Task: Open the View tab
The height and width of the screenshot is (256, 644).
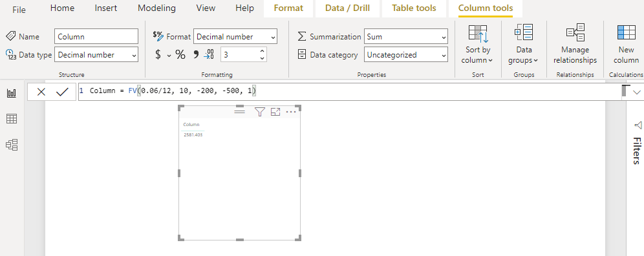Action: pos(206,8)
